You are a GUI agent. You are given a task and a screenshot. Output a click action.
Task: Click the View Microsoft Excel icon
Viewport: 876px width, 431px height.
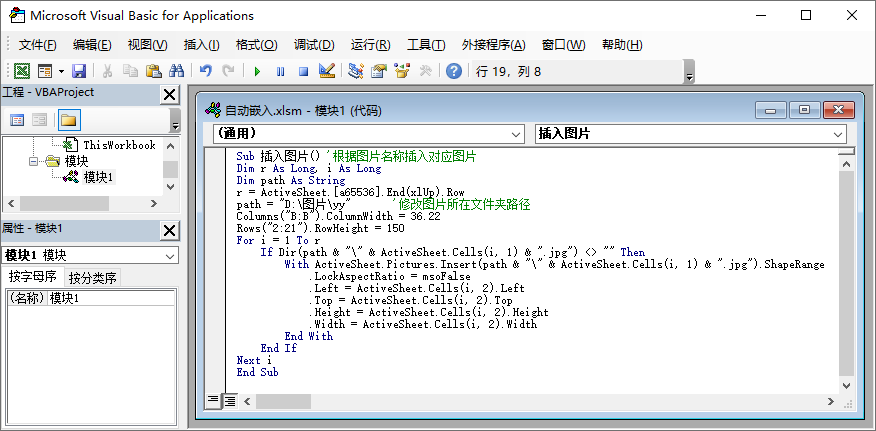(x=22, y=71)
